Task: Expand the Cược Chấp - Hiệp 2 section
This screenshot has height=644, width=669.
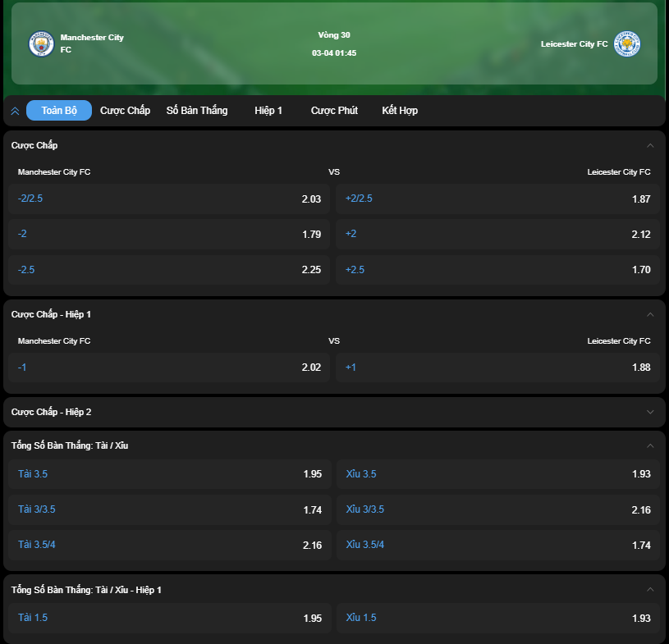Action: [650, 412]
